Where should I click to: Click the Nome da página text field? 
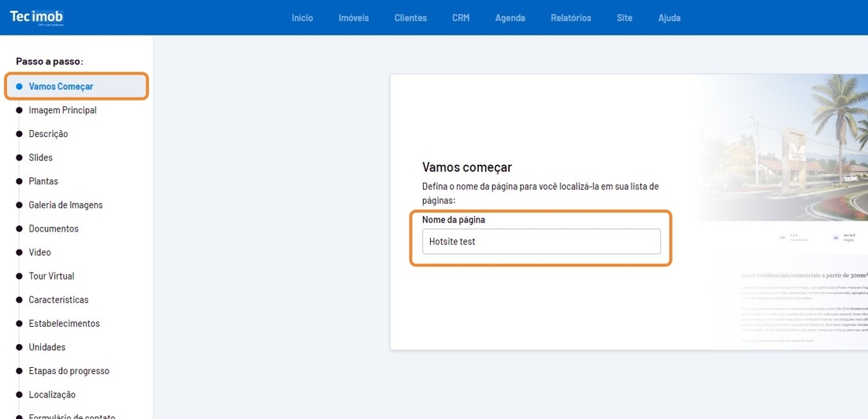tap(541, 242)
